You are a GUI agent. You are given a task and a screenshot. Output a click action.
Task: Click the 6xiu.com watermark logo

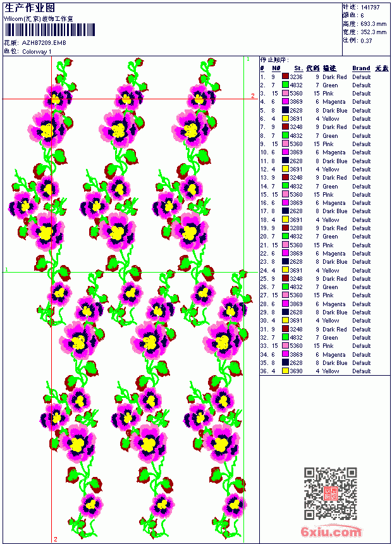[331, 531]
